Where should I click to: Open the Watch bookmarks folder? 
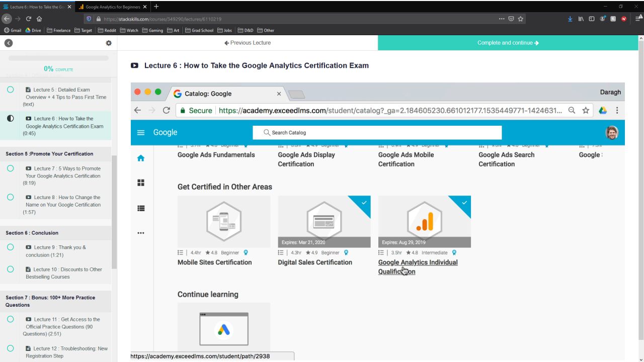click(x=129, y=30)
